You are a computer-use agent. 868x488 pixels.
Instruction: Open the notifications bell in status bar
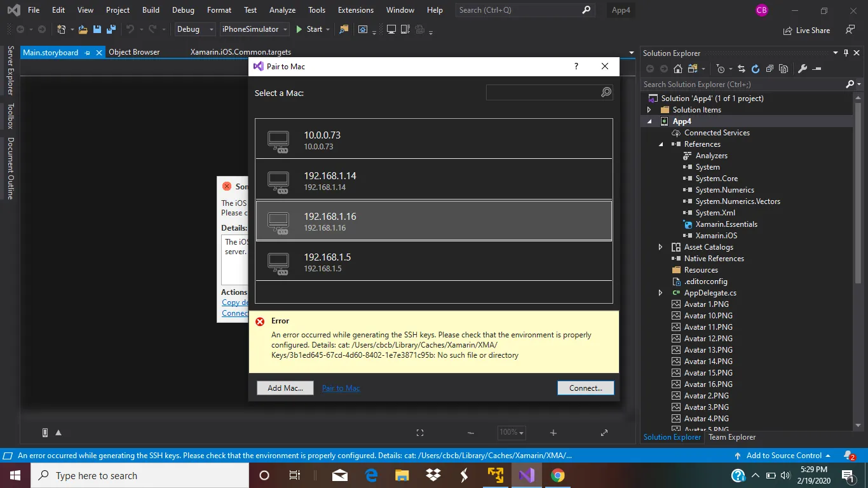(849, 456)
